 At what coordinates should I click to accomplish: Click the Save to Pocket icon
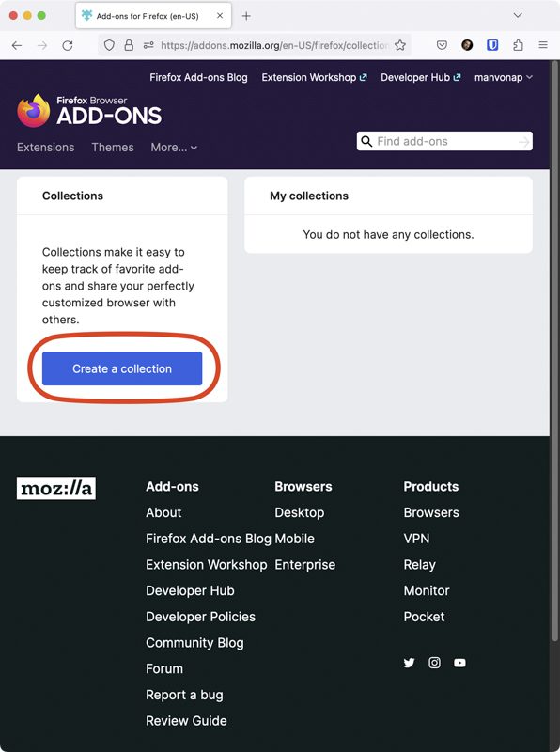pyautogui.click(x=442, y=45)
